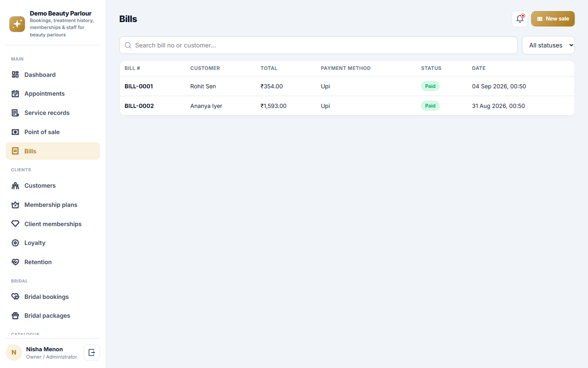Switch to Customers section
588x368 pixels.
(53, 186)
